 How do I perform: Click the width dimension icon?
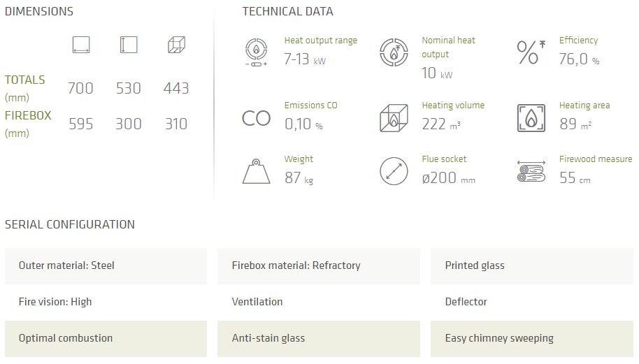click(x=81, y=45)
